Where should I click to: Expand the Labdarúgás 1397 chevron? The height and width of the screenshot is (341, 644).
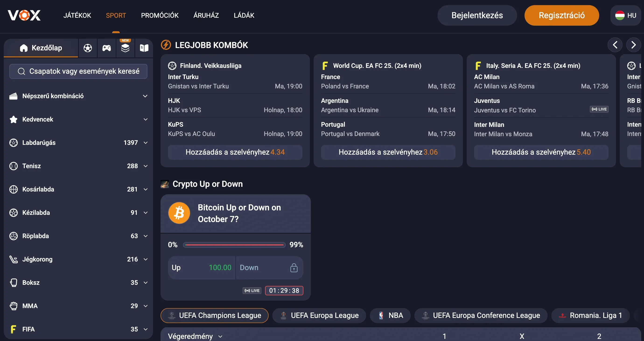point(145,143)
